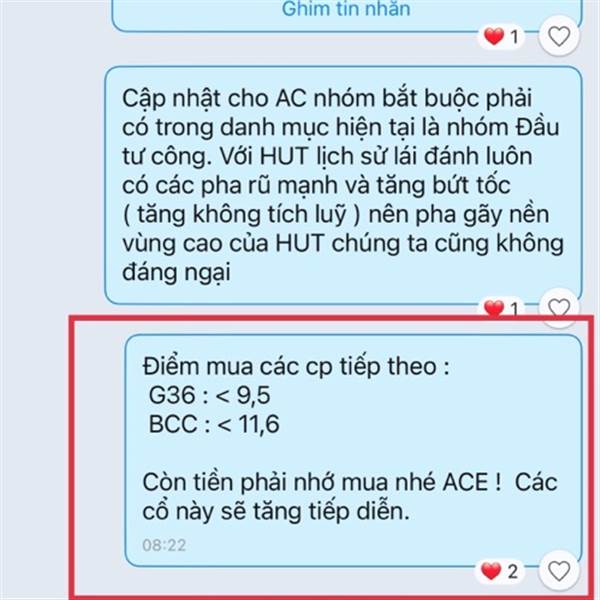
Task: Tap the reaction count 1 under HUT message
Action: [x=514, y=309]
